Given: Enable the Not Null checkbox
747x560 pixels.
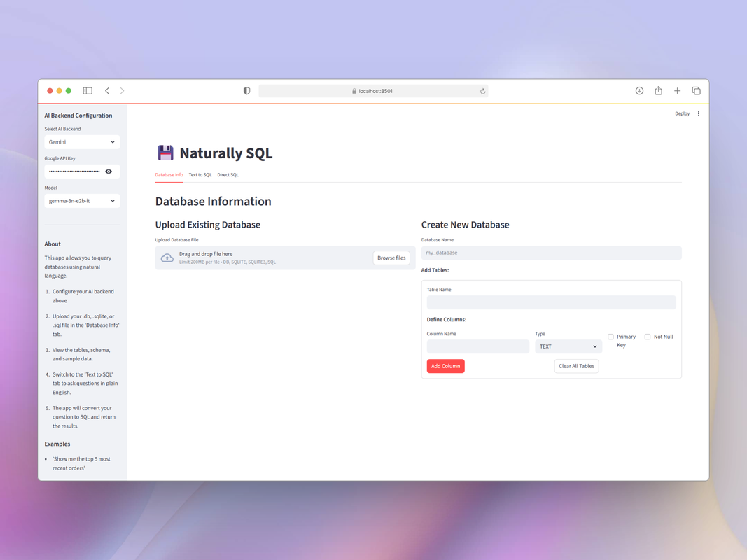Looking at the screenshot, I should click(x=648, y=337).
